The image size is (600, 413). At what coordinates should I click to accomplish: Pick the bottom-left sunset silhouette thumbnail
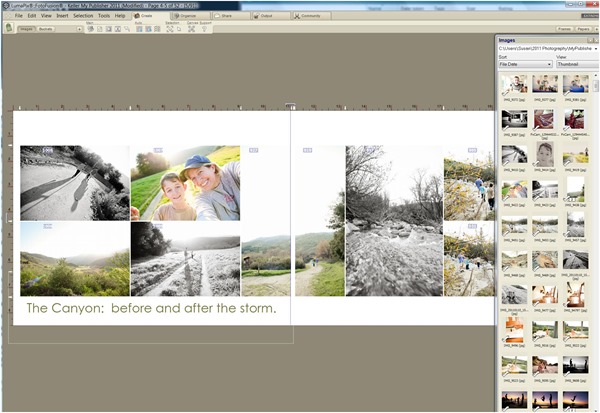click(x=514, y=400)
